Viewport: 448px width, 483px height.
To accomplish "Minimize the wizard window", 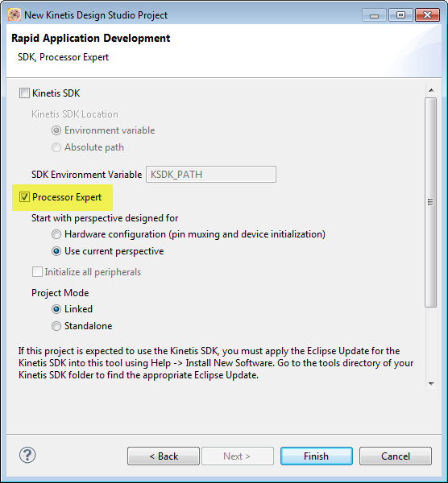I will tap(374, 15).
